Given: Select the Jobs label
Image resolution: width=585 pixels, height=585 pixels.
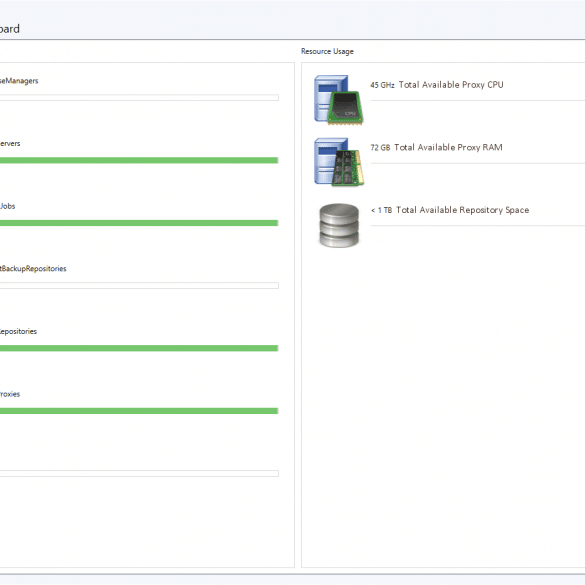Looking at the screenshot, I should pyautogui.click(x=7, y=206).
